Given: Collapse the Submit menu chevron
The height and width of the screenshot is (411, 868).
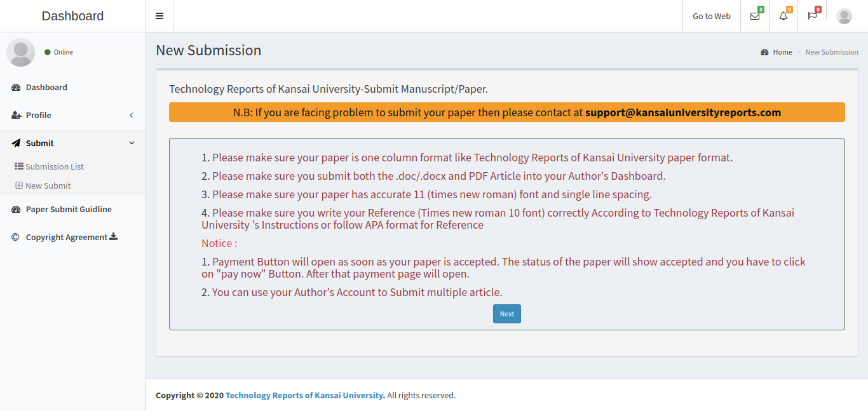Looking at the screenshot, I should click(132, 143).
